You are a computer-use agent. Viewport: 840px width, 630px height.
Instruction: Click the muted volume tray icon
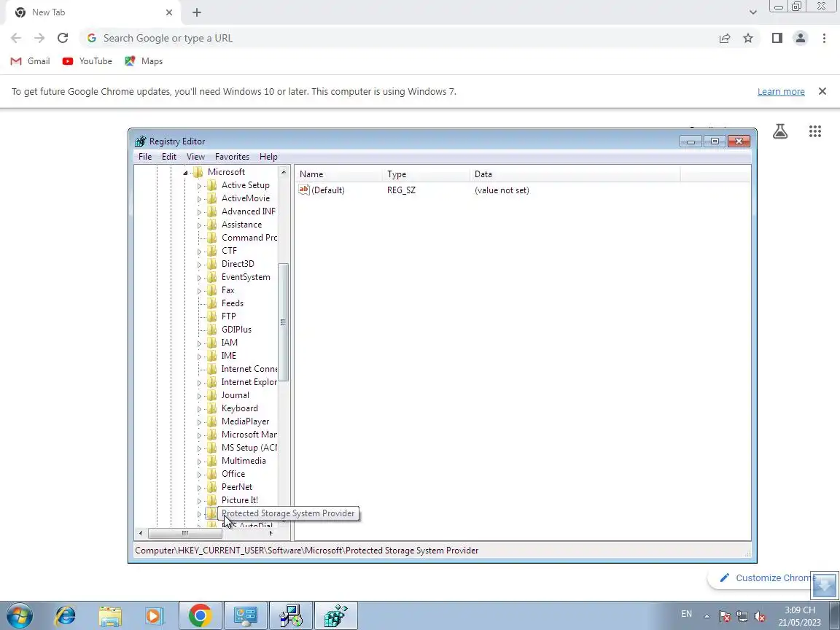tap(760, 616)
